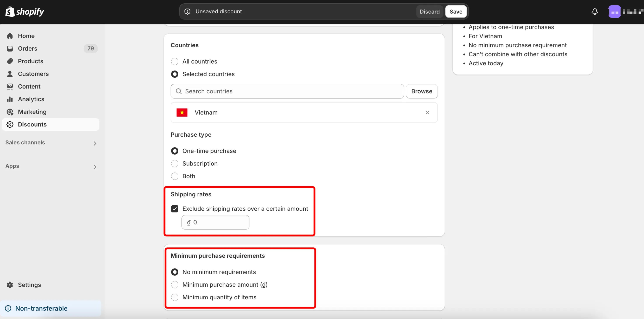Click the Vietnam flag icon
Viewport: 644px width, 319px height.
(x=182, y=113)
